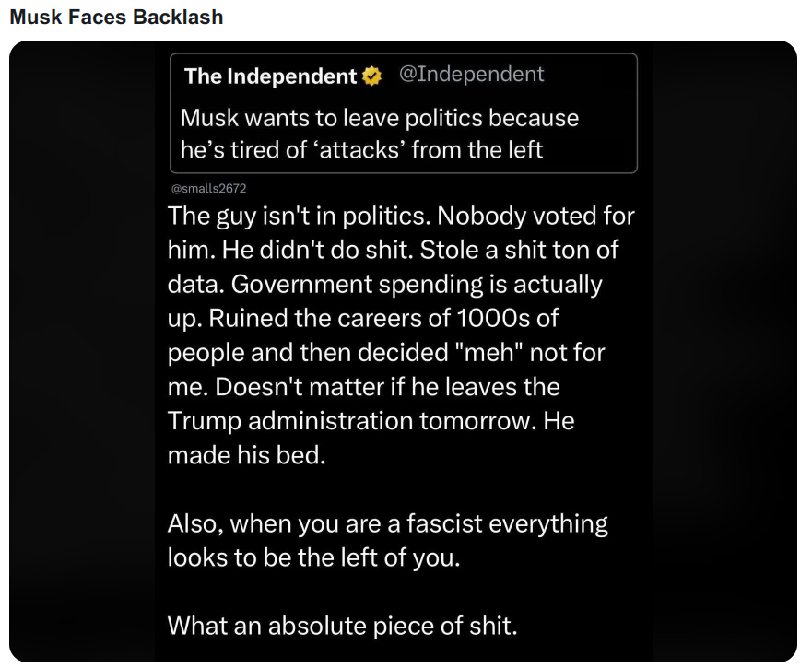Select the line "data. Government spending is actually"
Image resolution: width=812 pixels, height=668 pixels.
coord(384,285)
